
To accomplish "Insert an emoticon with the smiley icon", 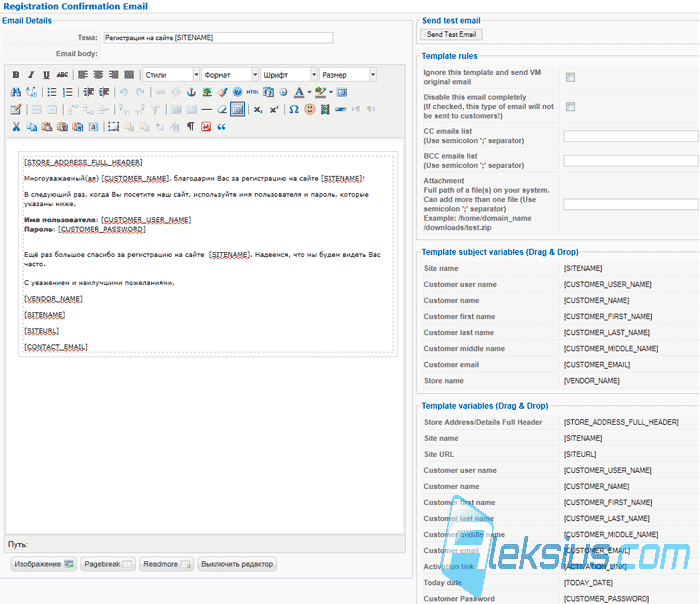I will (309, 109).
